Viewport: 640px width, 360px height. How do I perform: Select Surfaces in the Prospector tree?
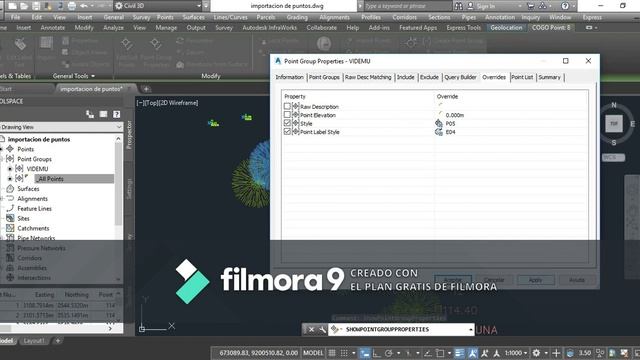[28, 189]
